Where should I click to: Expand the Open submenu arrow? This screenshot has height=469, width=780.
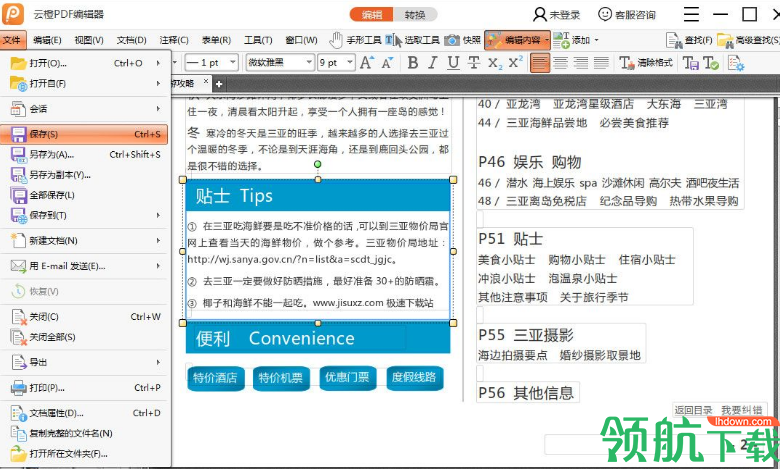(158, 63)
